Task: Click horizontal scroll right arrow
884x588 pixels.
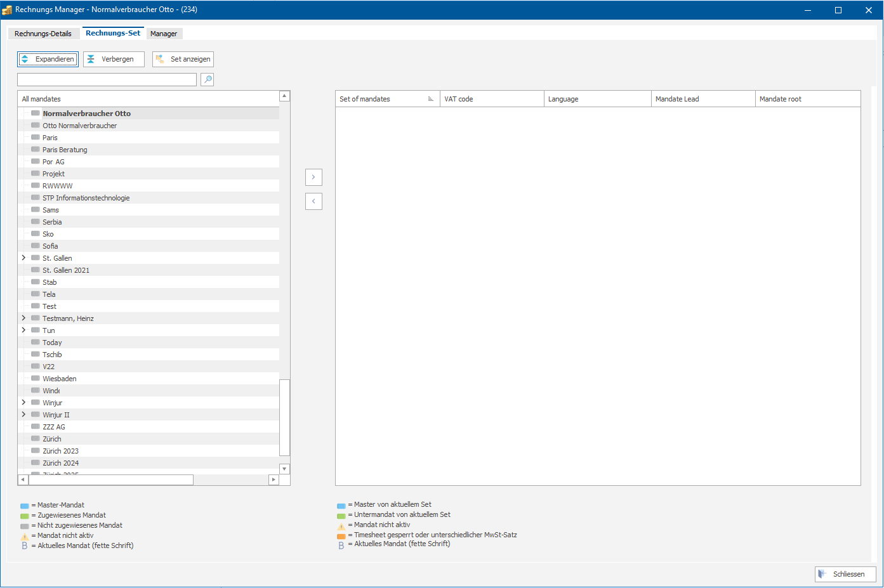Action: 274,480
